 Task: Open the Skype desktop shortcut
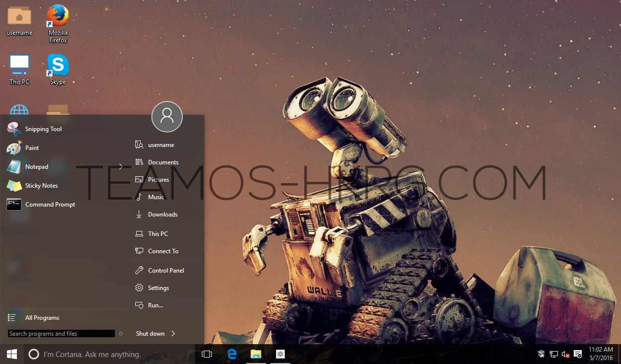pos(58,70)
